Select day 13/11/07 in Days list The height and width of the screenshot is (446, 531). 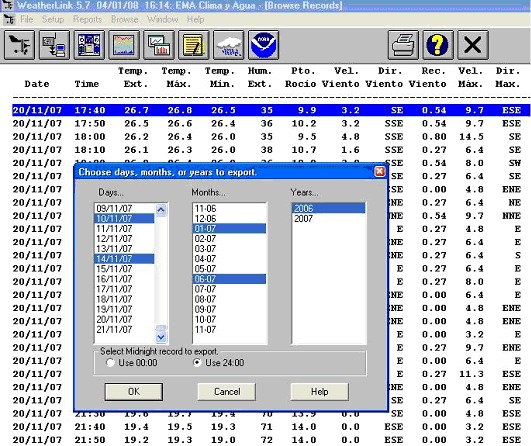click(124, 249)
